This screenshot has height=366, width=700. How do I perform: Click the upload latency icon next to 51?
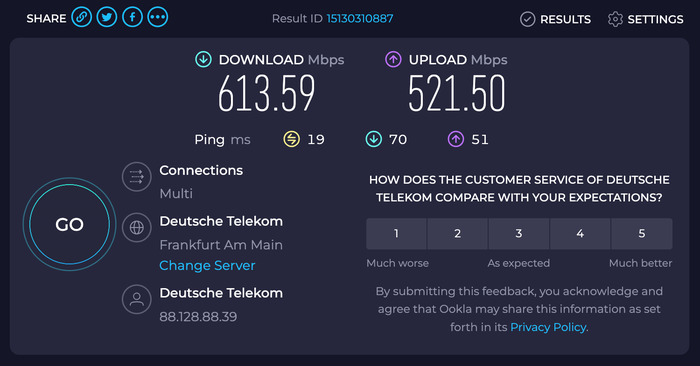(x=456, y=139)
